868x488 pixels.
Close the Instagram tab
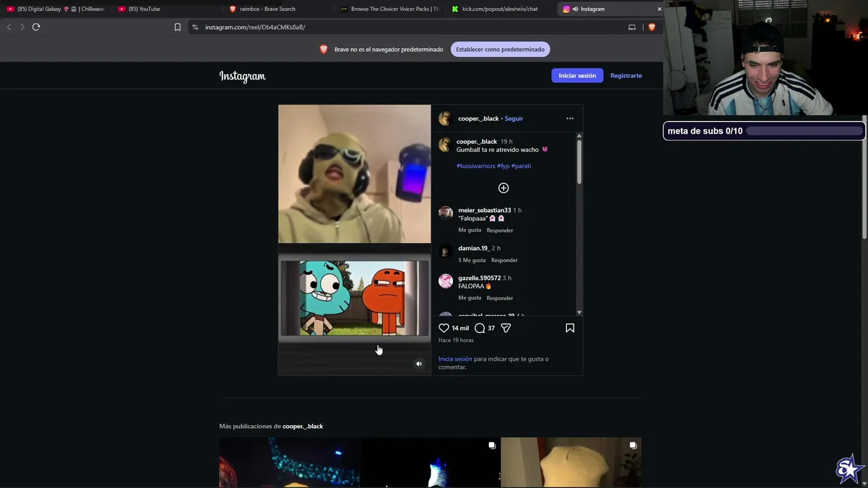(659, 9)
